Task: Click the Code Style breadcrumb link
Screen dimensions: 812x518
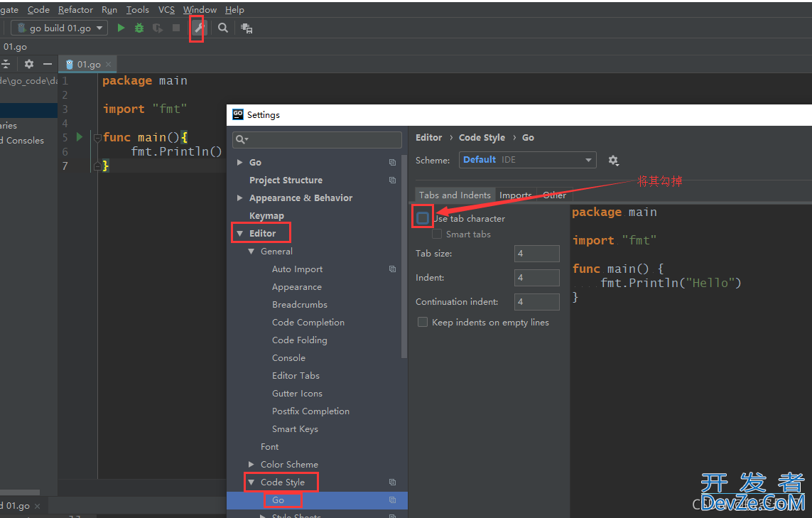Action: coord(482,138)
